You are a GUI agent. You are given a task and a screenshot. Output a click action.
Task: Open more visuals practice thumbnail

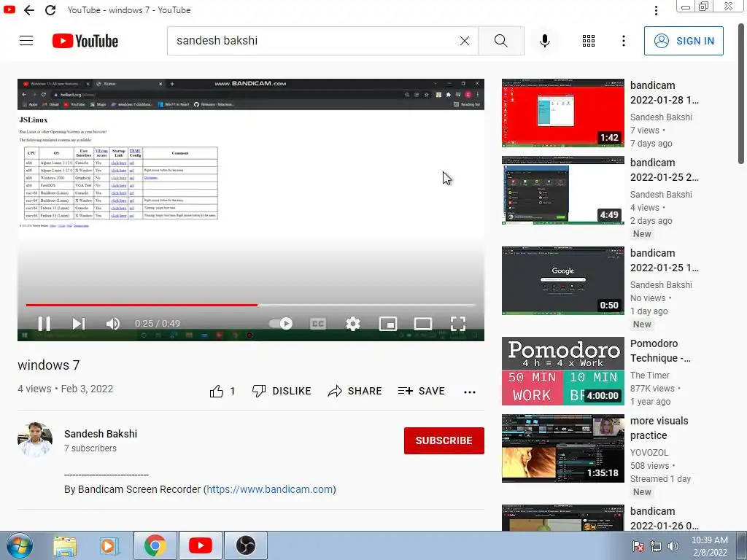click(563, 448)
